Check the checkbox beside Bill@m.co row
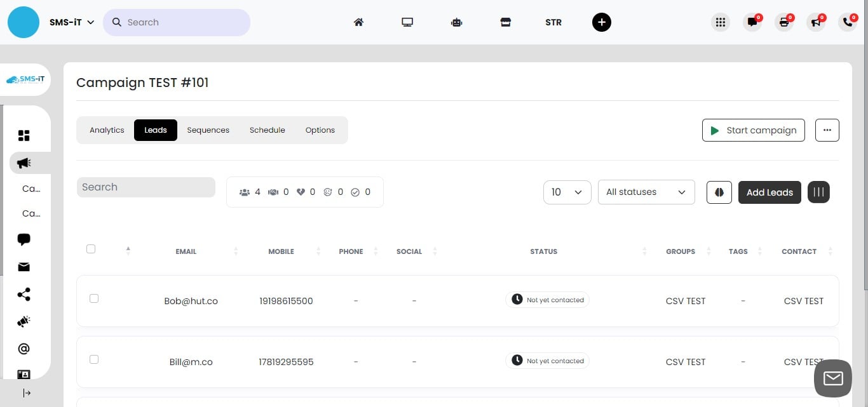The width and height of the screenshot is (868, 407). (94, 359)
